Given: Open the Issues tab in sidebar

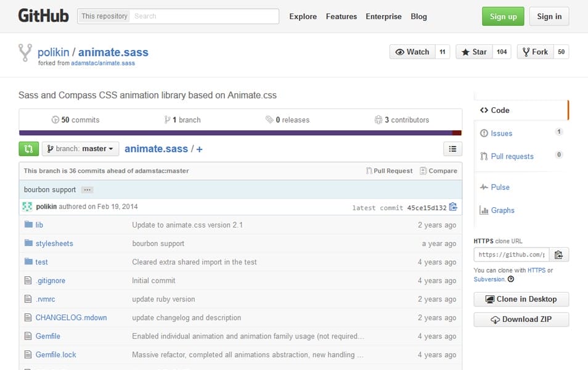Looking at the screenshot, I should [x=501, y=133].
